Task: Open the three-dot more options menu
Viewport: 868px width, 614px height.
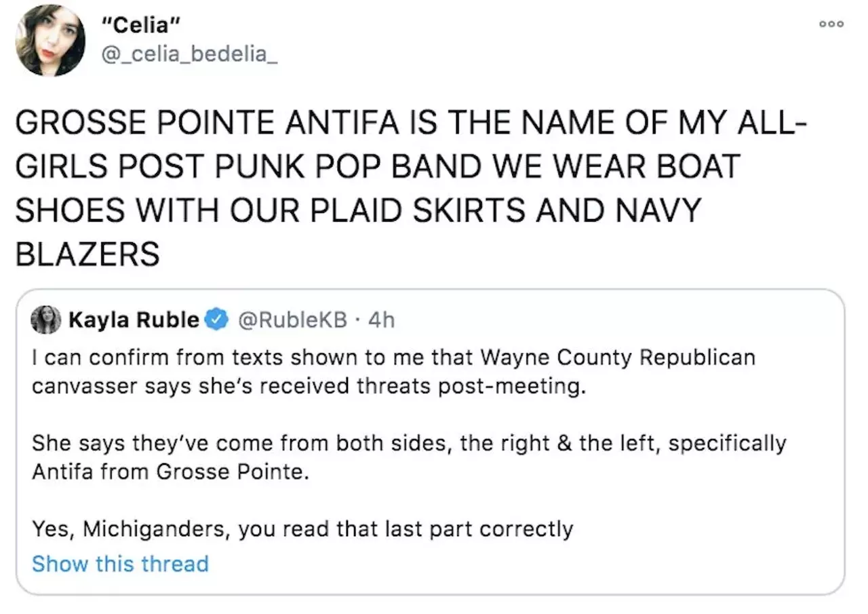Action: 831,24
